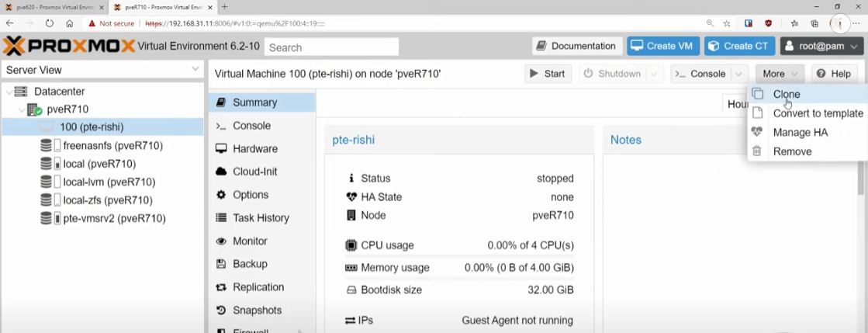Click the Datacenter server icon
This screenshot has width=868, height=333.
21,92
